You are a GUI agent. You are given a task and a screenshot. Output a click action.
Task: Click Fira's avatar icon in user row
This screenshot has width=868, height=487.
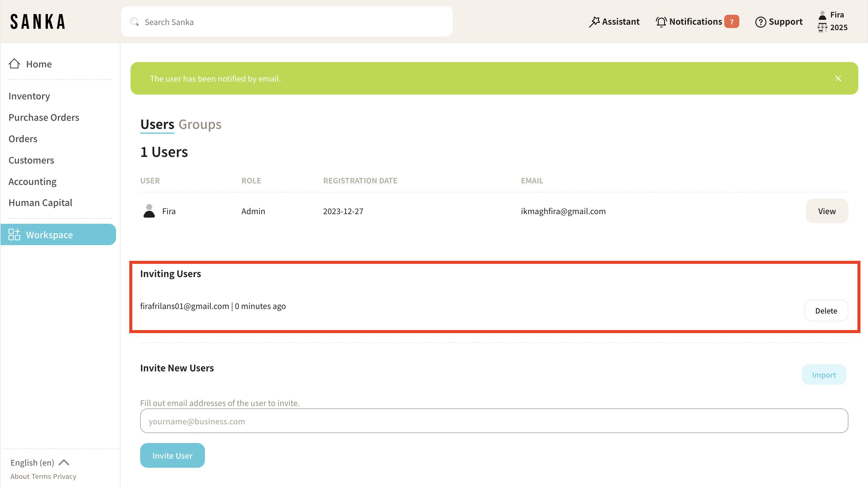pos(149,211)
